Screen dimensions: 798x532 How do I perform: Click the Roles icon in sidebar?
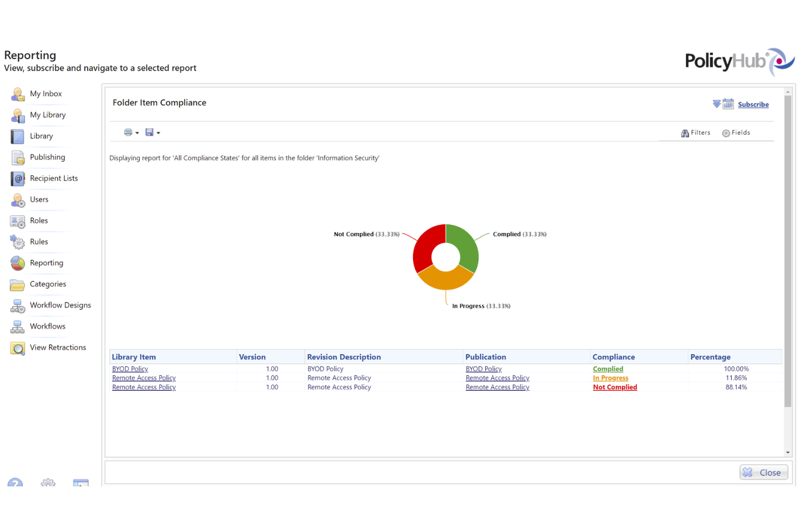pyautogui.click(x=18, y=221)
